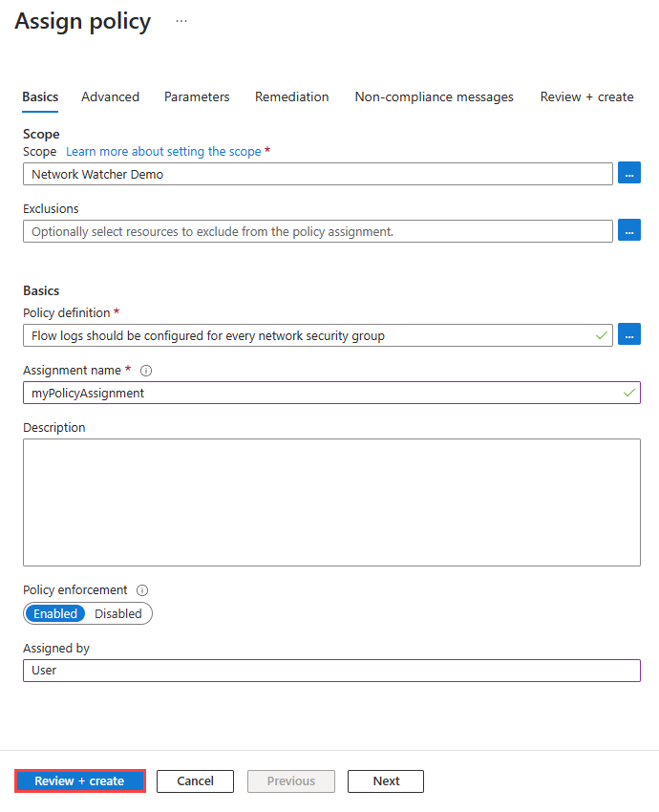
Task: Switch to the Advanced tab
Action: [110, 96]
